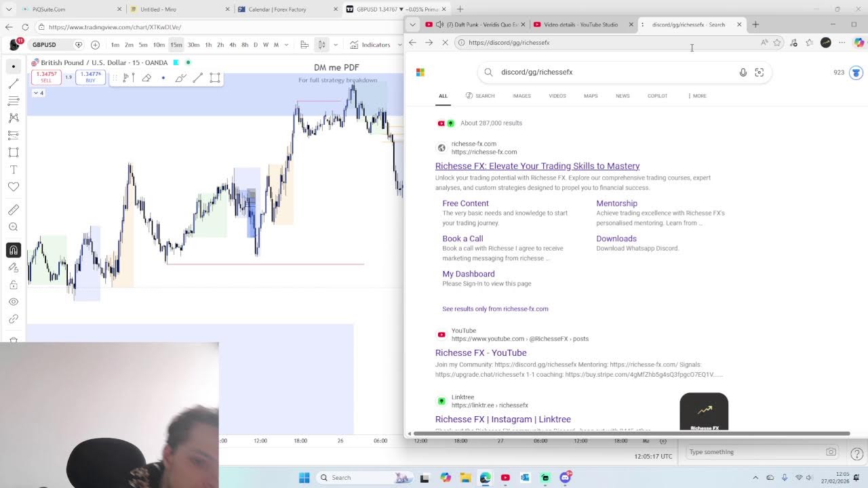The image size is (868, 488).
Task: Open Richesse FX - YouTube result
Action: pos(481,352)
